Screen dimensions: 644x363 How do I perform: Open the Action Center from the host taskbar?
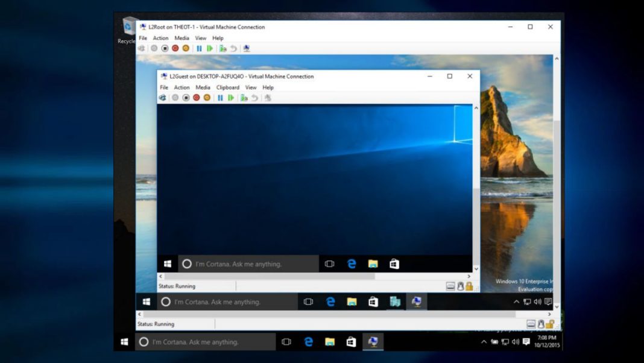pos(525,342)
